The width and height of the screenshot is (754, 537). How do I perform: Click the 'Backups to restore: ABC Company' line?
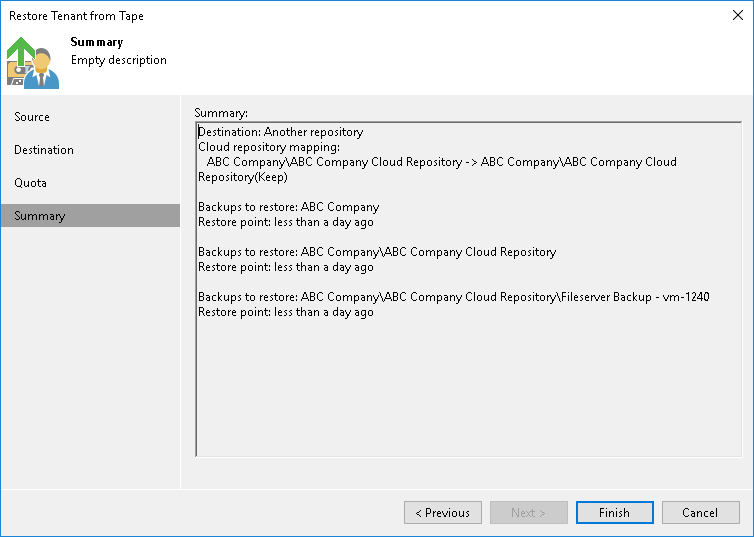click(289, 207)
